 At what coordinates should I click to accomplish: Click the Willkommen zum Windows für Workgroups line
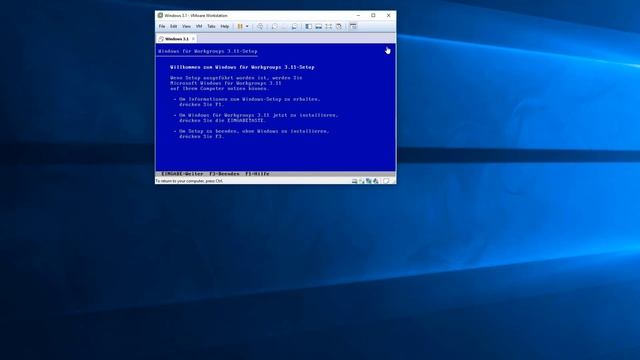(242, 67)
